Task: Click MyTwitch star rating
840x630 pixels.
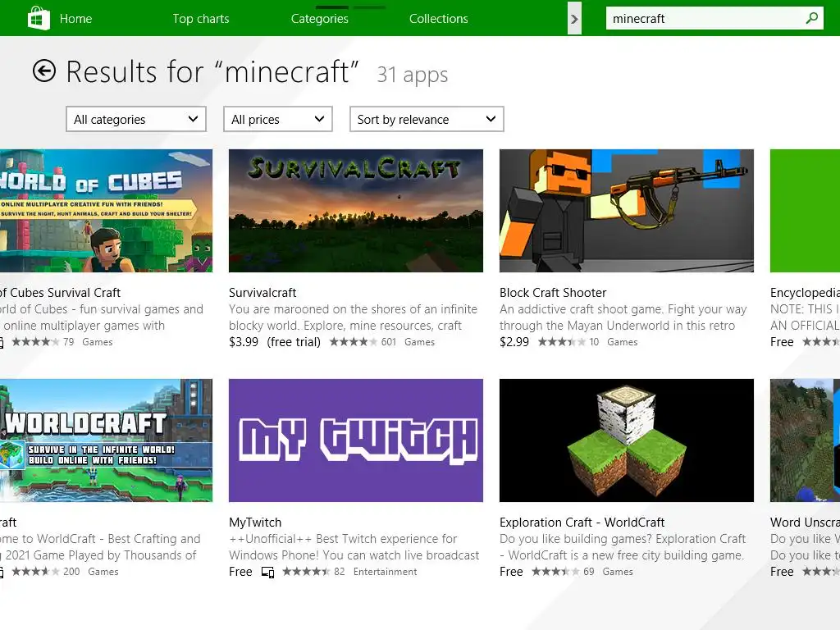Action: point(306,572)
